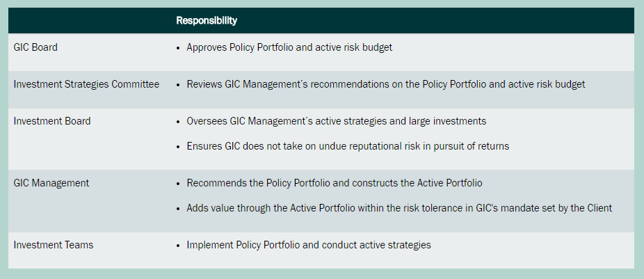Click bullet point before 'Recommends the Policy Portfolio'
Viewport: 644px width, 279px height.
pyautogui.click(x=179, y=184)
